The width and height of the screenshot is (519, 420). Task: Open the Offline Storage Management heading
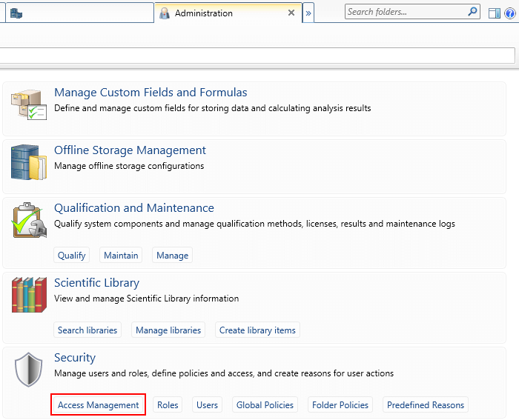coord(130,150)
